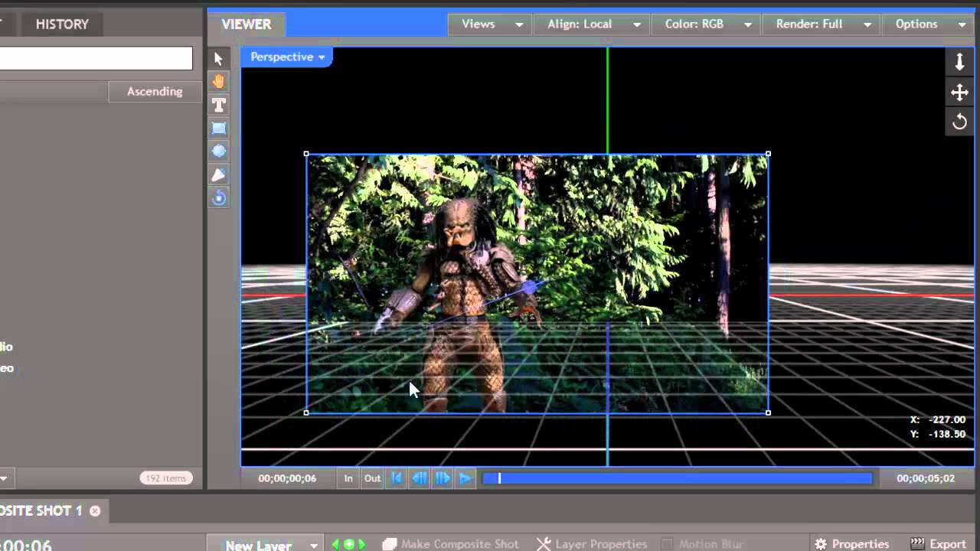Close the Composite Shot 1 tab
The image size is (980, 551).
(x=95, y=510)
